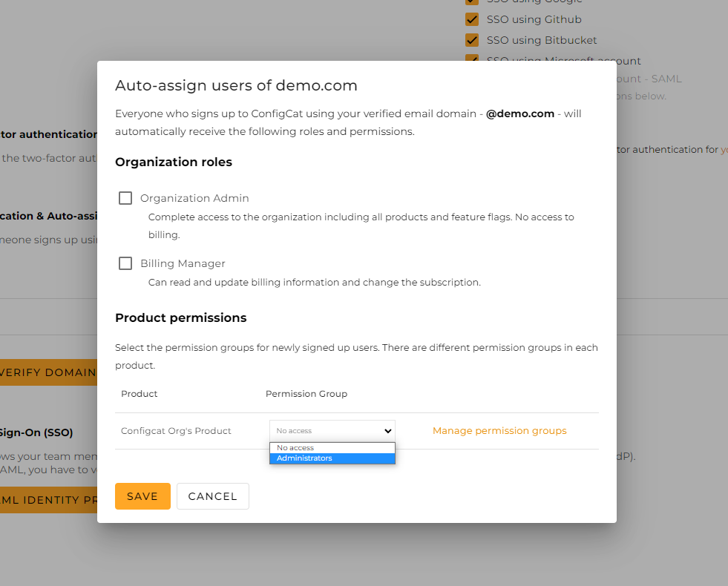Save the auto-assign settings
The height and width of the screenshot is (586, 728).
142,496
